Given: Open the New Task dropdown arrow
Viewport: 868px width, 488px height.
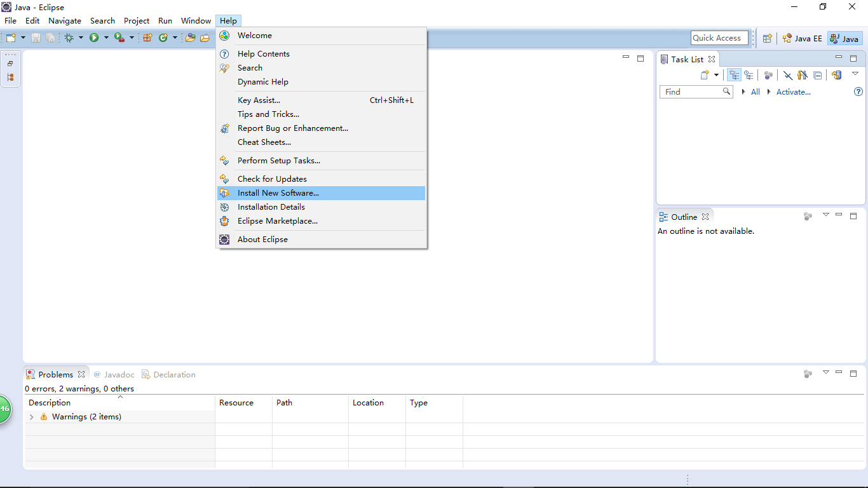Looking at the screenshot, I should pyautogui.click(x=716, y=75).
